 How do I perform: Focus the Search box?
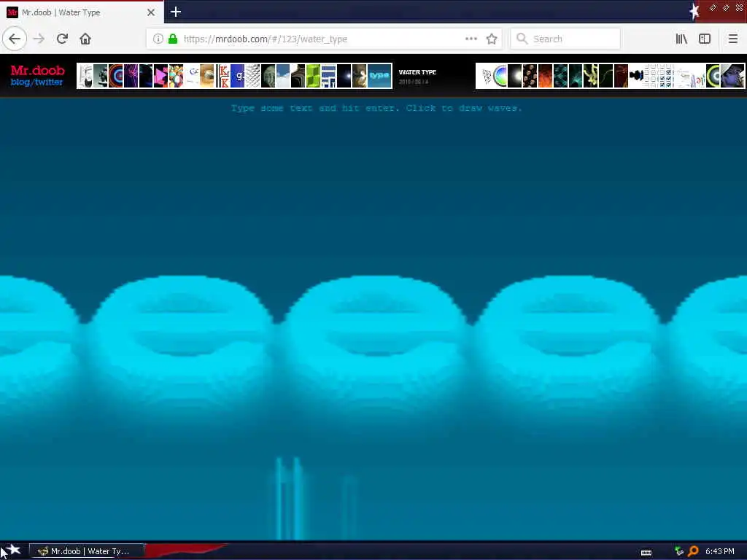tap(565, 39)
